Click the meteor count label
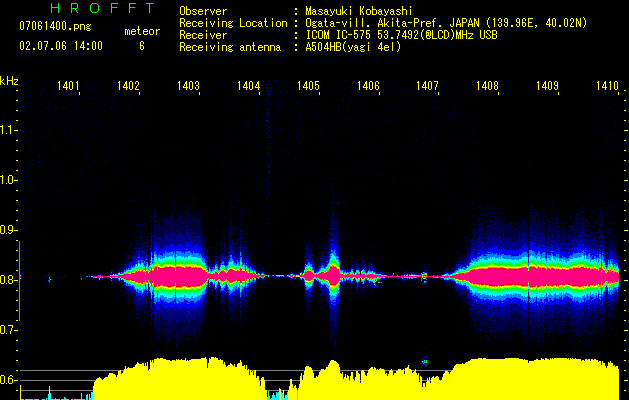 [142, 31]
